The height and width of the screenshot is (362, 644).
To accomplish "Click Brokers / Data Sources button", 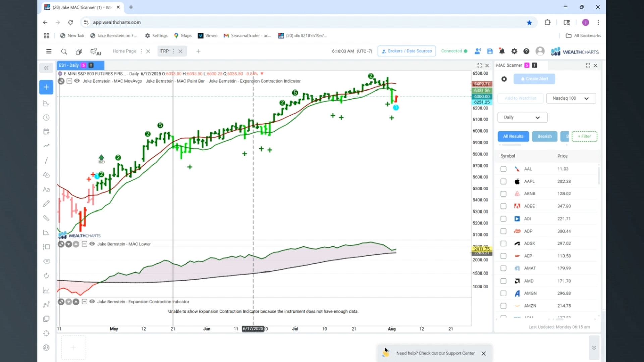I will tap(407, 51).
